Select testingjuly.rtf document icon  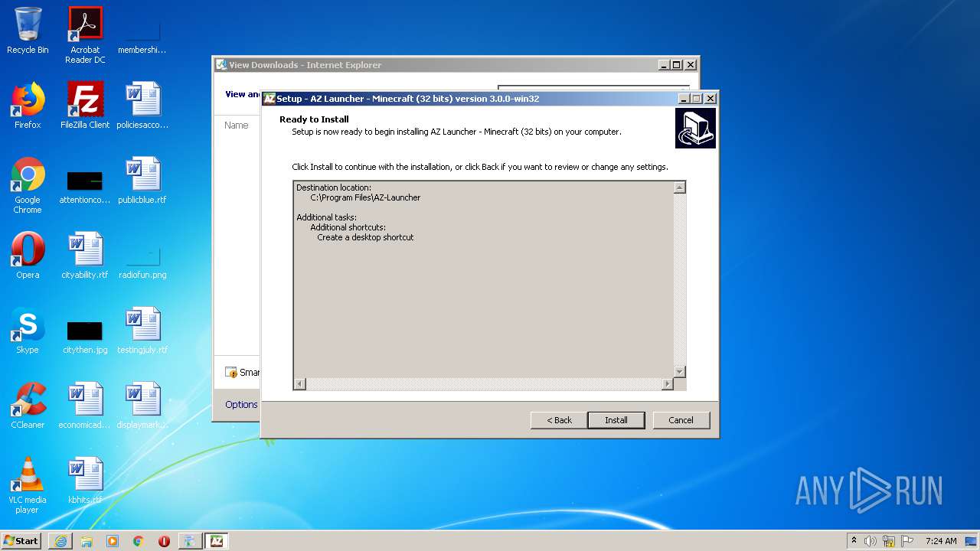[142, 331]
